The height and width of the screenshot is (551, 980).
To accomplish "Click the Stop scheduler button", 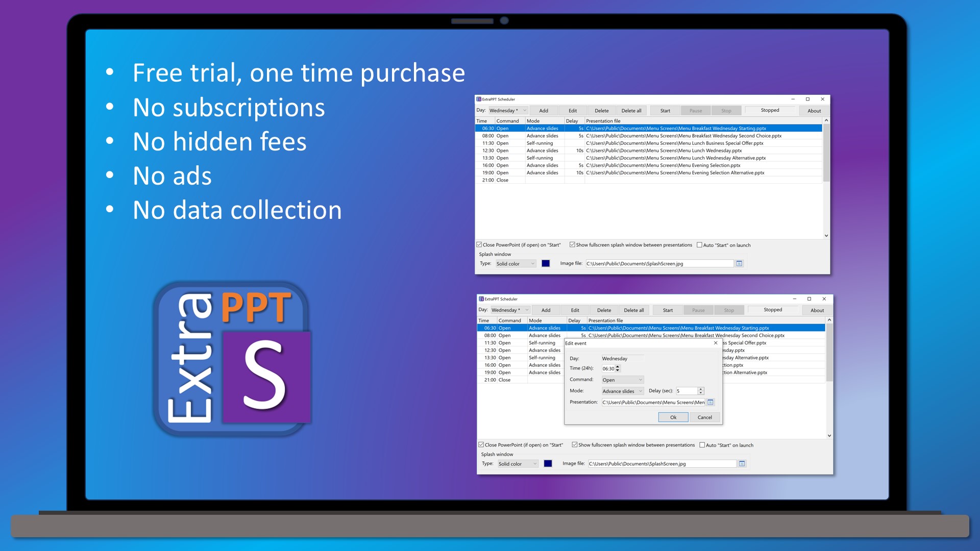I will pos(726,110).
